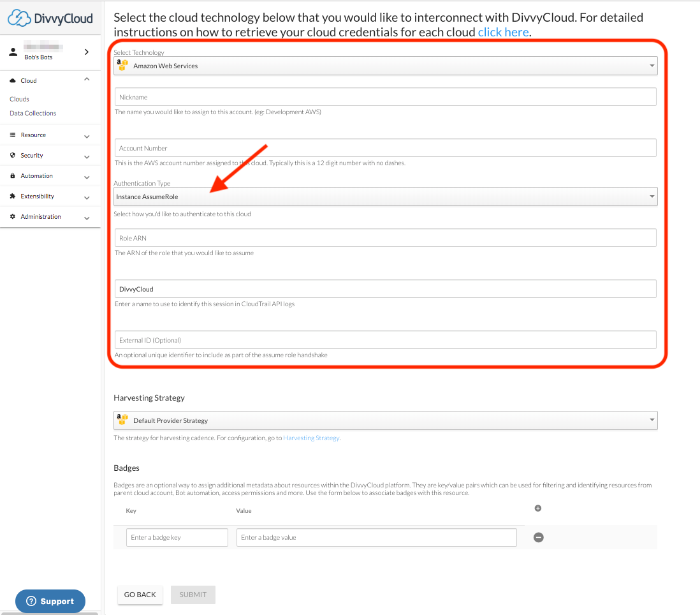Open the Authentication Type dropdown

[385, 196]
